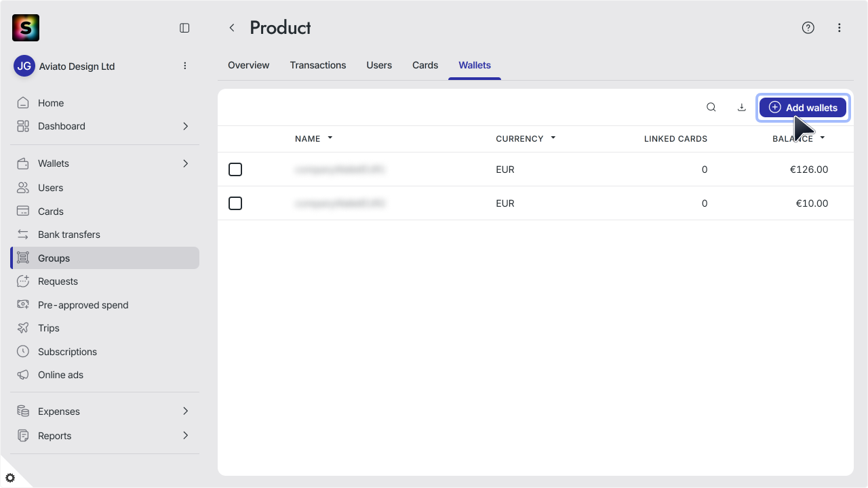The width and height of the screenshot is (868, 488).
Task: Click the Trips airplane icon
Action: pyautogui.click(x=23, y=328)
